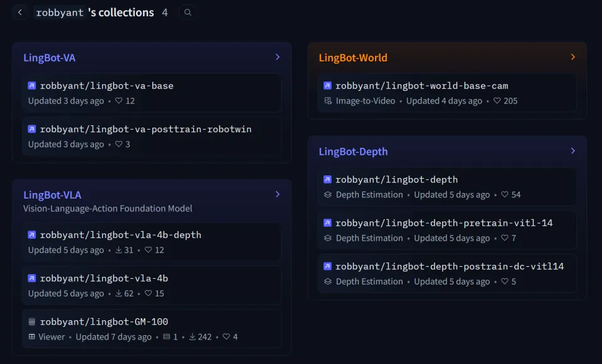Click the robbyant username label
The width and height of the screenshot is (602, 364).
59,13
